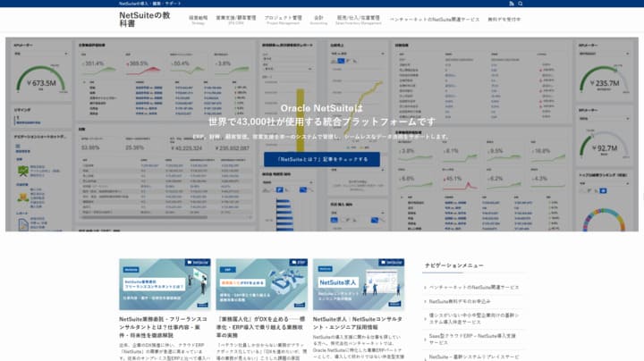Image resolution: width=644 pixels, height=361 pixels.
Task: Click the hero headline 世界で43,000社が使用する統合プラットフォーム
Action: 322,122
